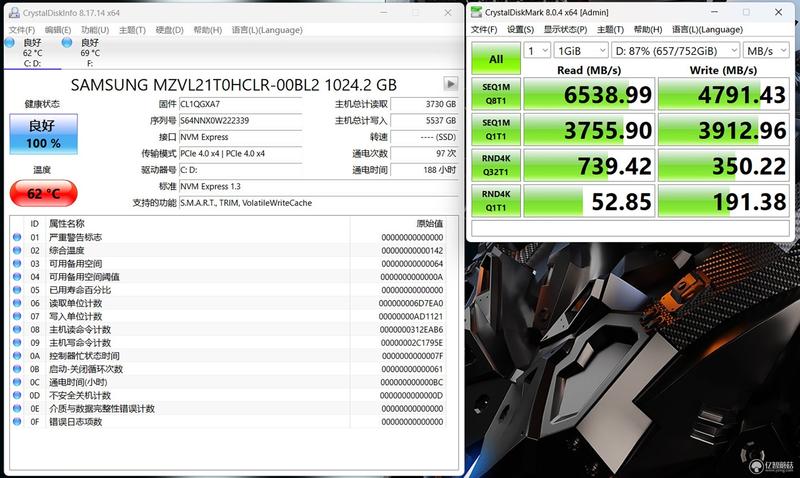Click RND4K Q1T1 write result 191.38
The width and height of the screenshot is (800, 478).
(x=724, y=201)
